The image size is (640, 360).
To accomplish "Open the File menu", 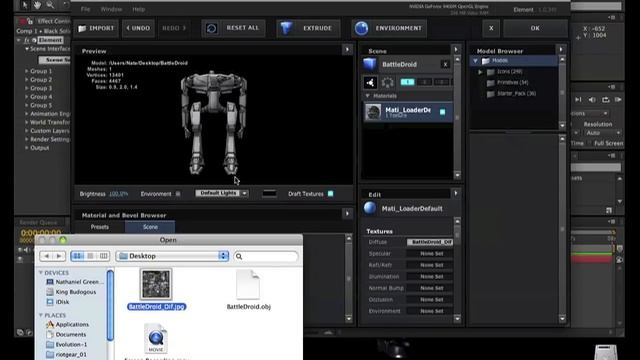I will pos(85,9).
